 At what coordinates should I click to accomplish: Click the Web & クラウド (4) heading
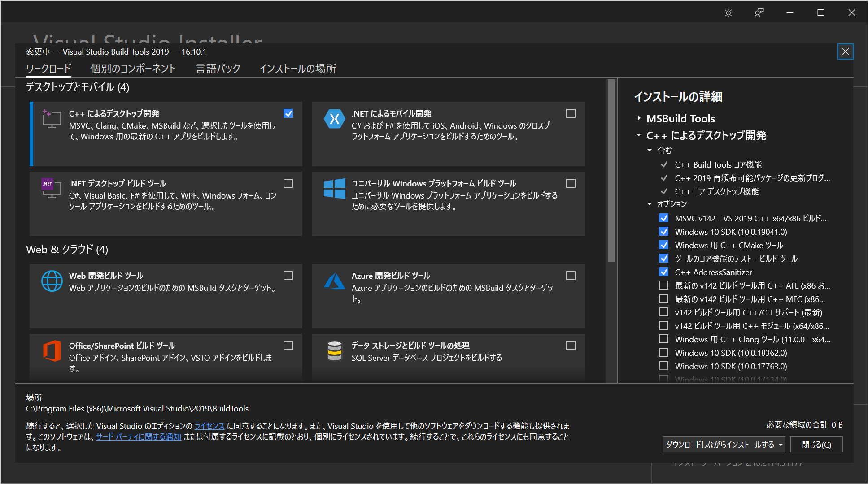pos(67,249)
